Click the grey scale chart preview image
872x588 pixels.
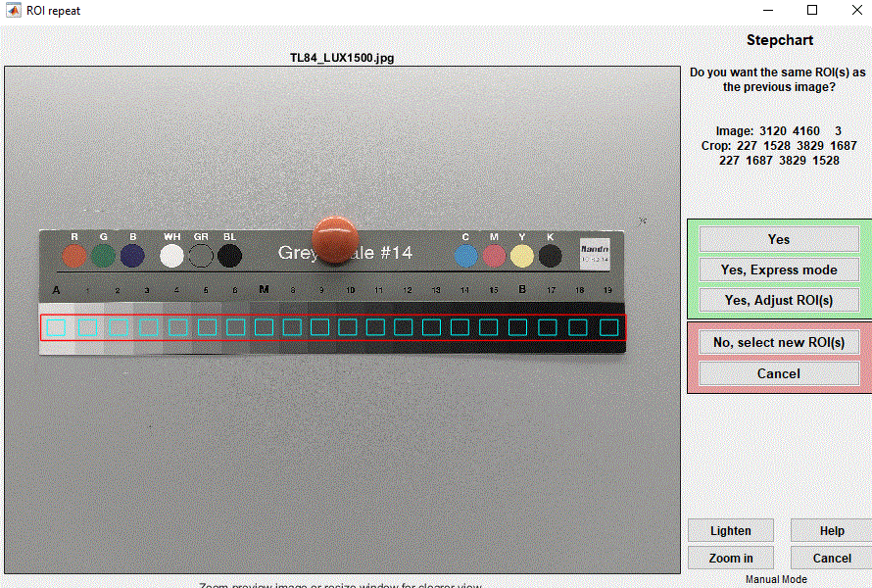[343, 319]
